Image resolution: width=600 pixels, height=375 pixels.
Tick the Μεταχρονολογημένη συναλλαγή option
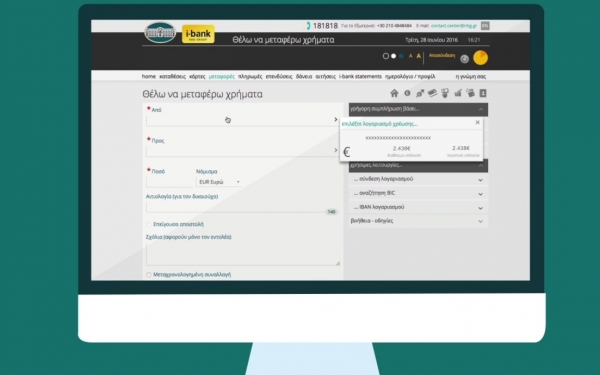[x=149, y=275]
